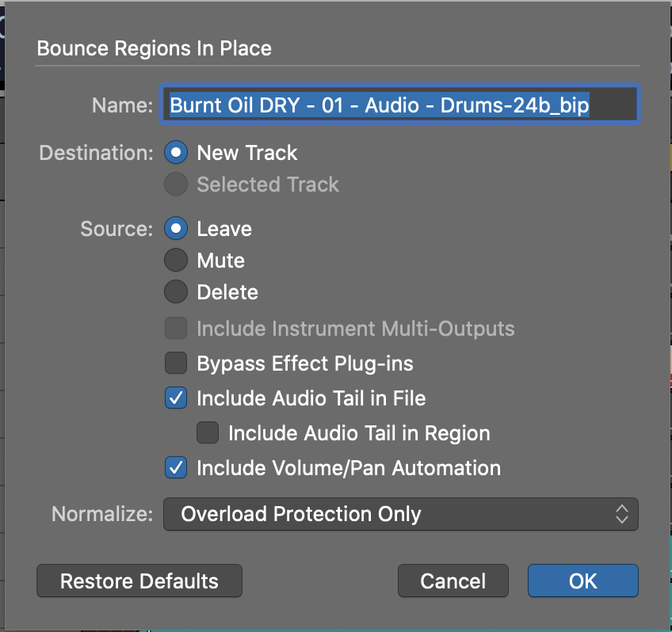Tick the Include Instrument Multi-Outputs checkbox
Screen dimensions: 672x632
click(175, 329)
